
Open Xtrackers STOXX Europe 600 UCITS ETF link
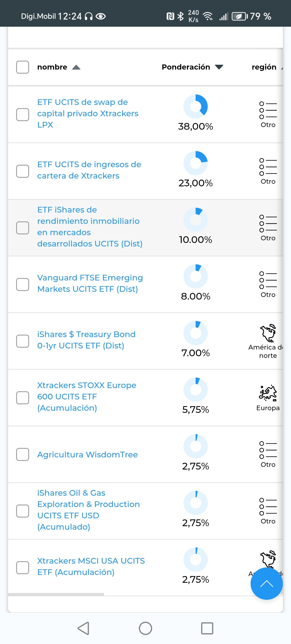click(x=87, y=396)
